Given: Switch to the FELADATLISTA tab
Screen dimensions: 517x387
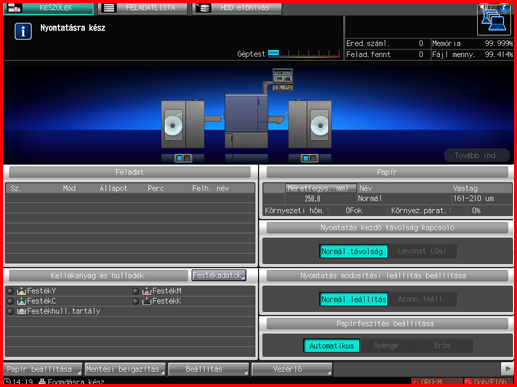Looking at the screenshot, I should pyautogui.click(x=142, y=8).
